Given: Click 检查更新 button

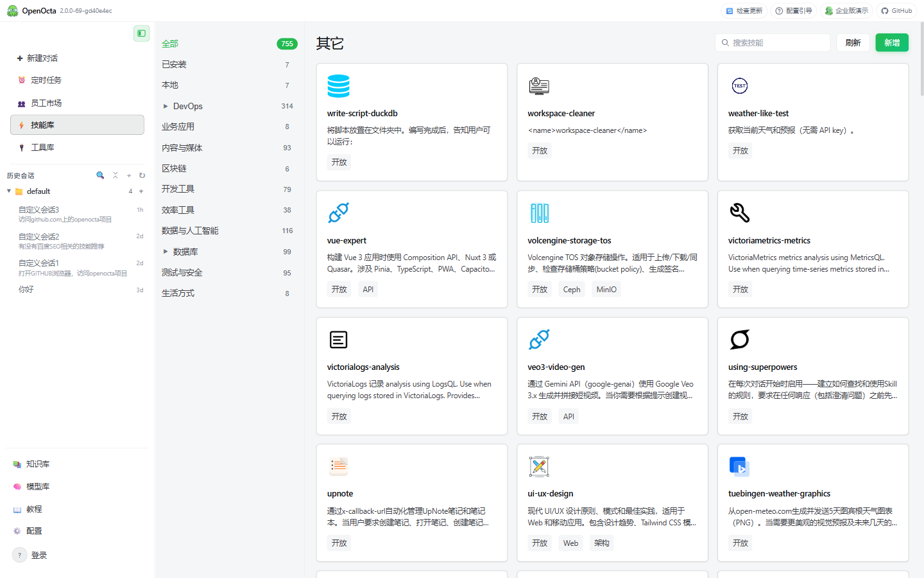Looking at the screenshot, I should click(744, 11).
